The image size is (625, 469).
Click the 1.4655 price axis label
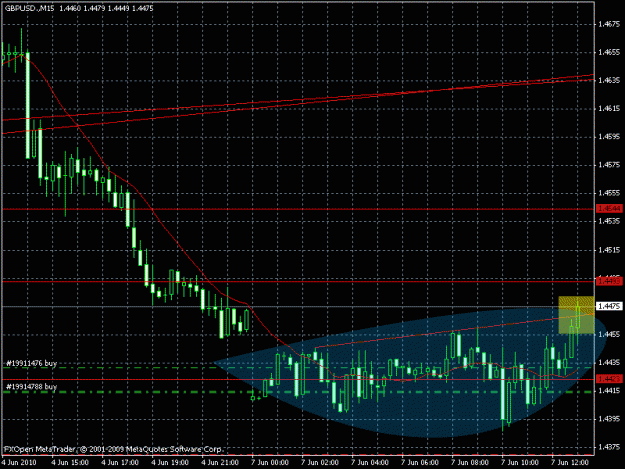pyautogui.click(x=609, y=52)
